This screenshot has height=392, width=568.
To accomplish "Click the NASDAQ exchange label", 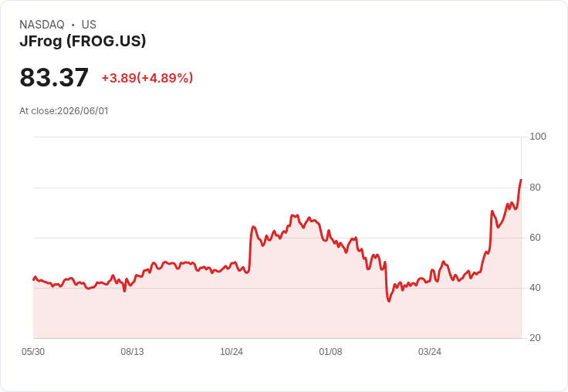I will tap(42, 25).
